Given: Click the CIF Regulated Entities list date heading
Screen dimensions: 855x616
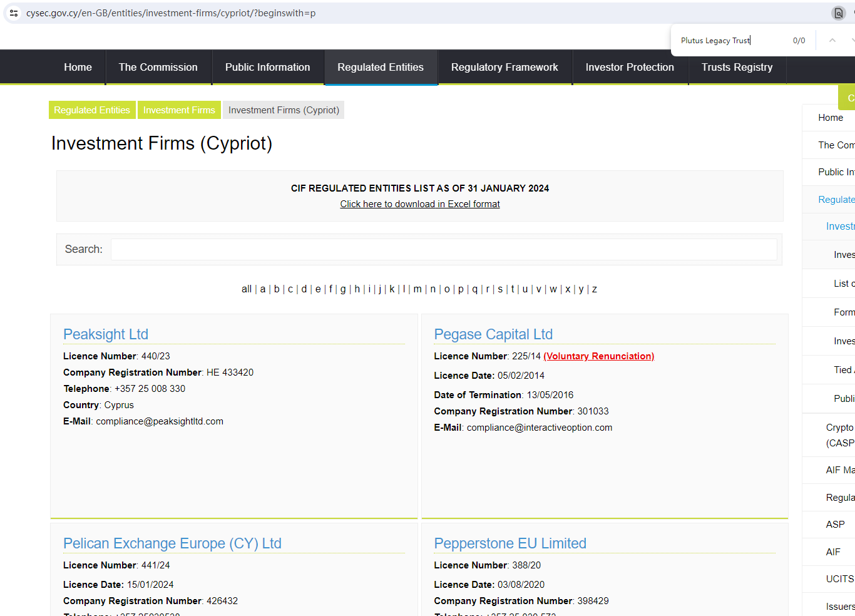Looking at the screenshot, I should click(420, 188).
